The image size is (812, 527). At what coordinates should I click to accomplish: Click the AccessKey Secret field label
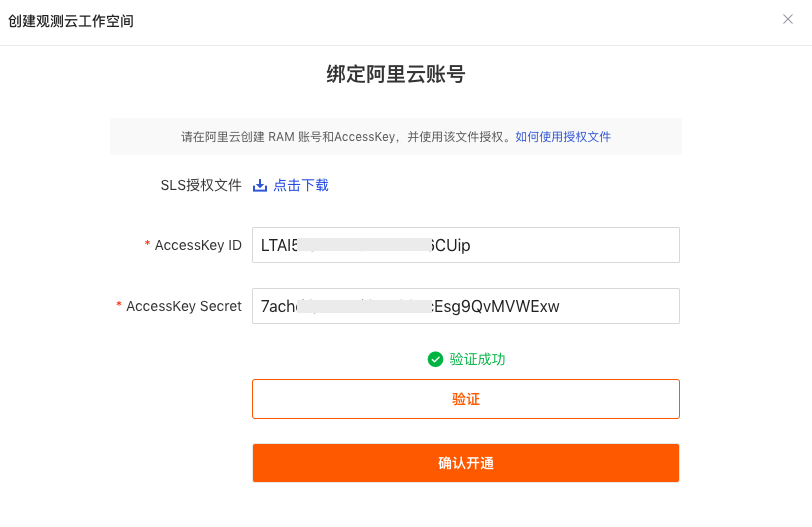pos(184,306)
